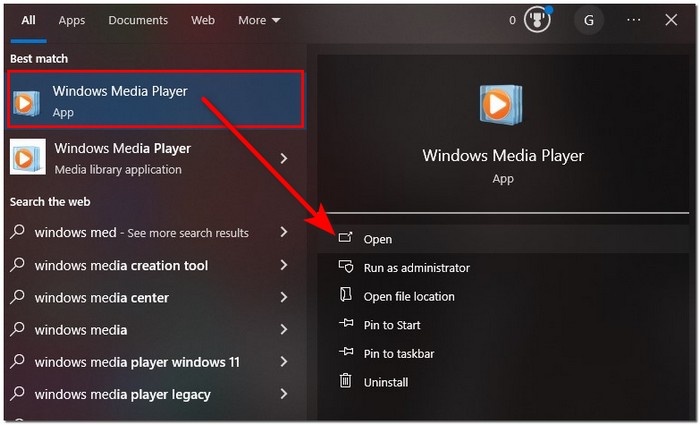Switch to the Web tab

pos(203,21)
